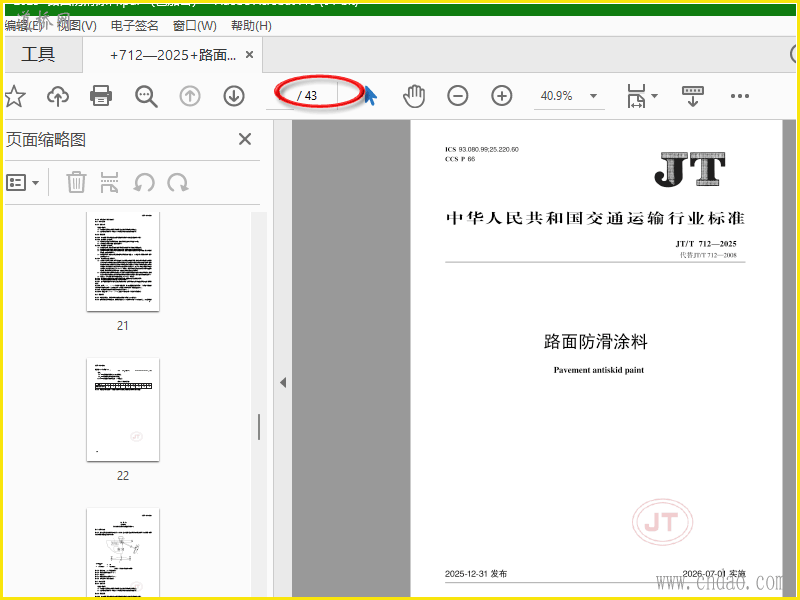Go to next page arrow

point(234,96)
